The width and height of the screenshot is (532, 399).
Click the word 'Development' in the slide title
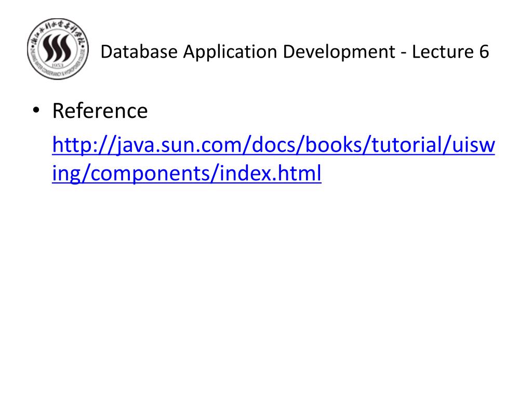339,52
